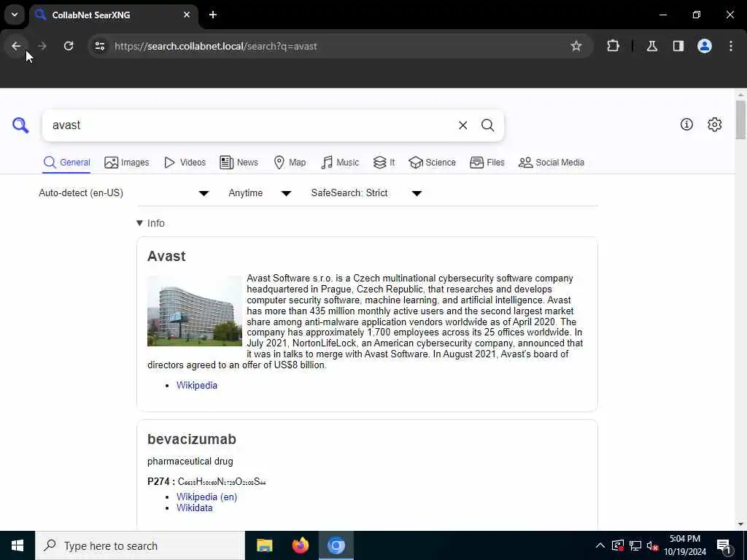Open the About info icon
The width and height of the screenshot is (747, 560).
[686, 125]
